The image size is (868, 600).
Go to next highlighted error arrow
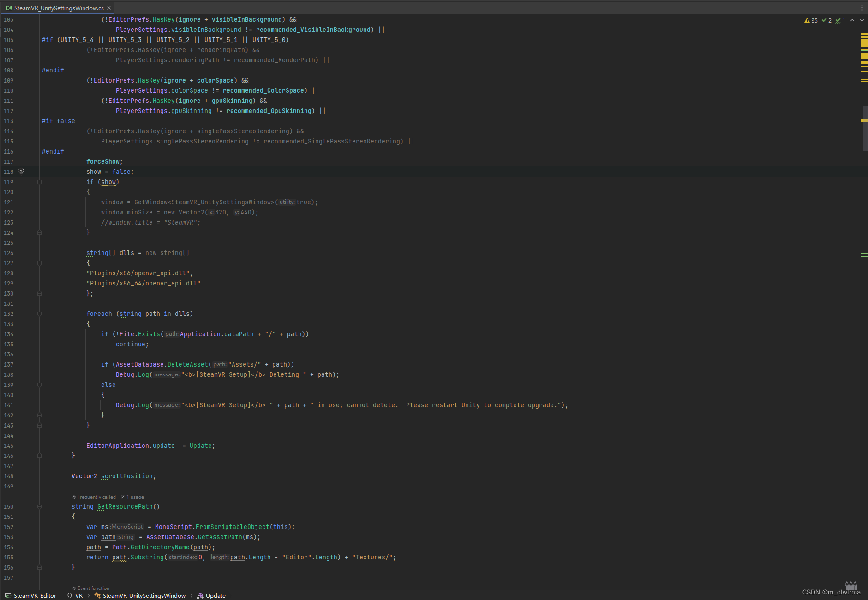[x=862, y=20]
